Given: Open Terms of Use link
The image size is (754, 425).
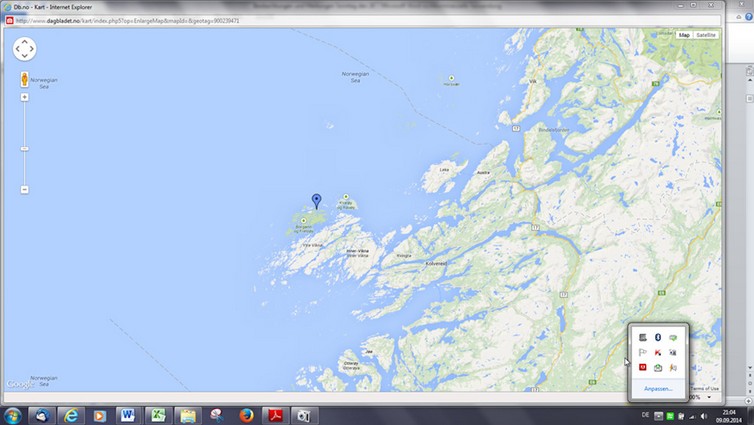Looking at the screenshot, I should click(706, 388).
